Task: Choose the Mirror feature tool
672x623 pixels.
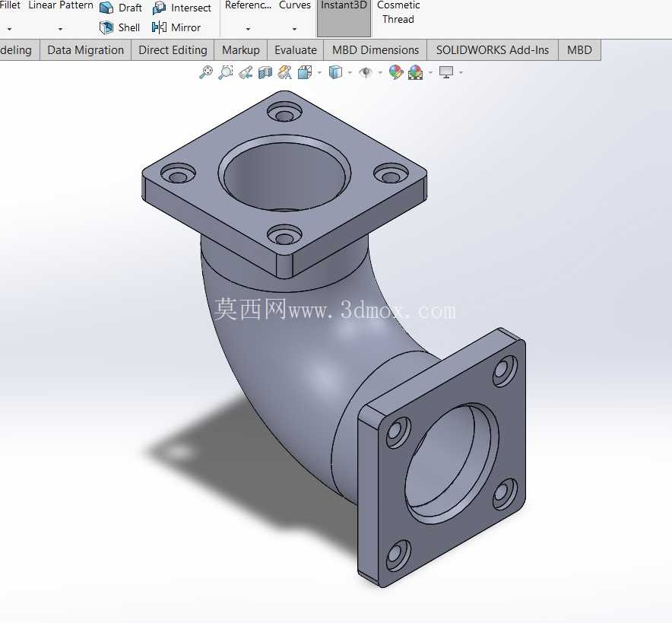Action: (176, 27)
